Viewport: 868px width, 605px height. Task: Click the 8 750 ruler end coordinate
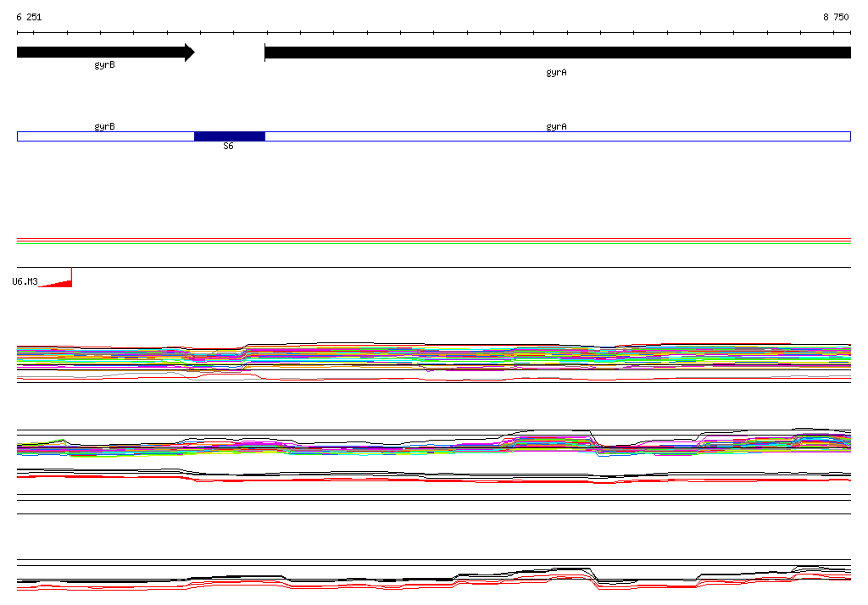pyautogui.click(x=836, y=17)
